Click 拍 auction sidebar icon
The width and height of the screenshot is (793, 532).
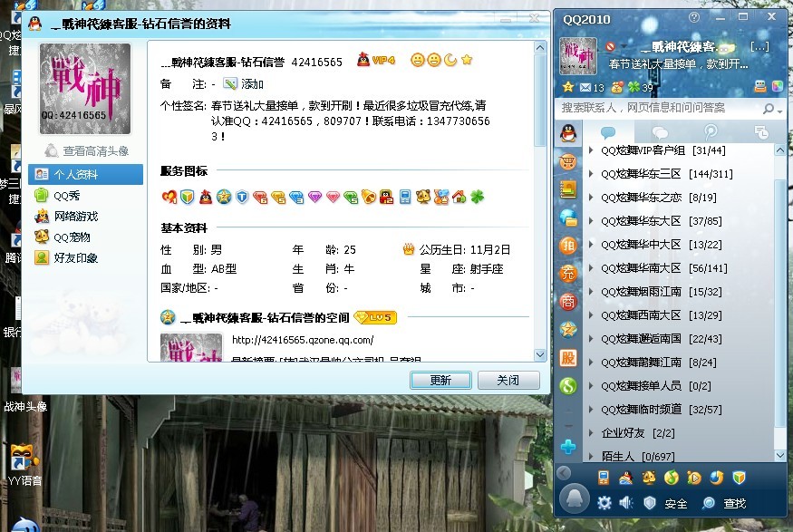coord(568,246)
